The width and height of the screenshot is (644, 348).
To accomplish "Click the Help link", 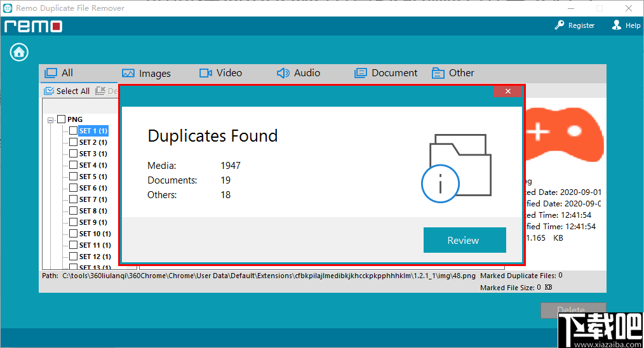I will point(633,25).
